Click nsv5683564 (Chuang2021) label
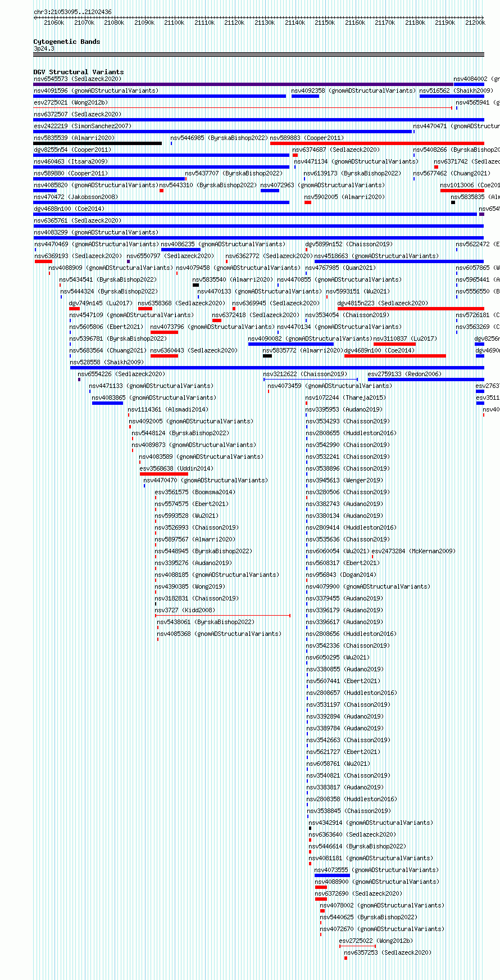Image resolution: width=500 pixels, height=980 pixels. tap(107, 350)
